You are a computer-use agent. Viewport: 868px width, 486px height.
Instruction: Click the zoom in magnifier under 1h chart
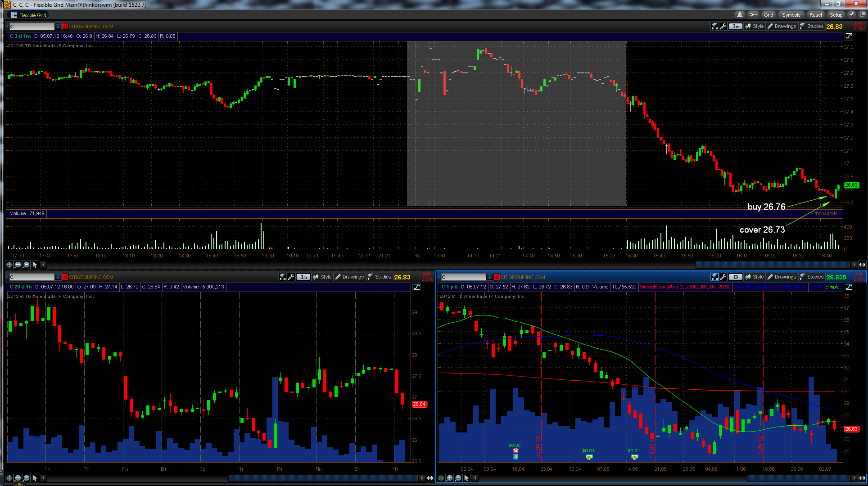coord(18,478)
